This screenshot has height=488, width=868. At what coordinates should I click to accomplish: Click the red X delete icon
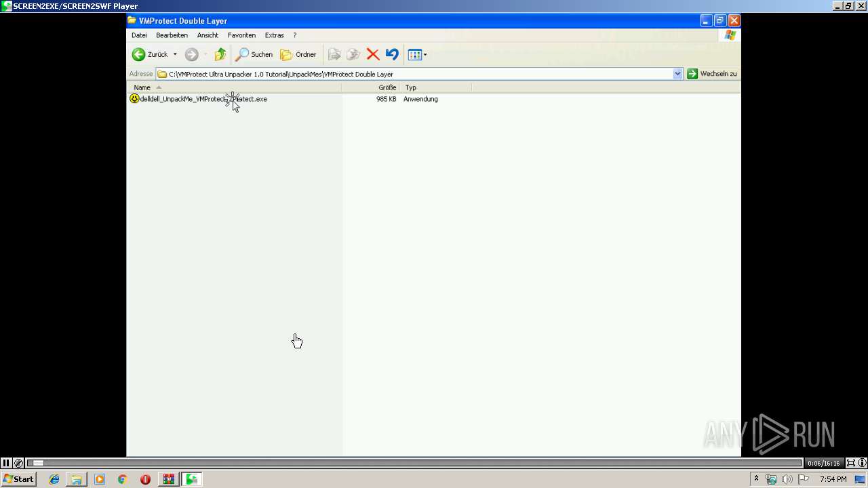pyautogui.click(x=373, y=54)
